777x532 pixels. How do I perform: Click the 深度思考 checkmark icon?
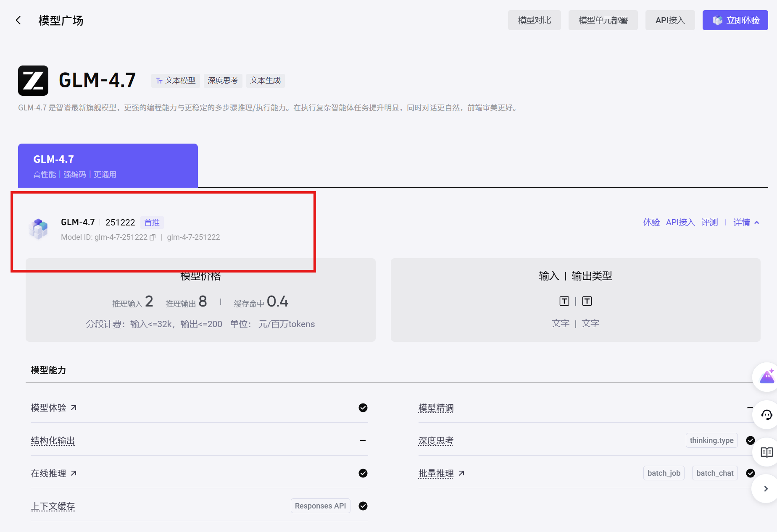click(x=751, y=440)
